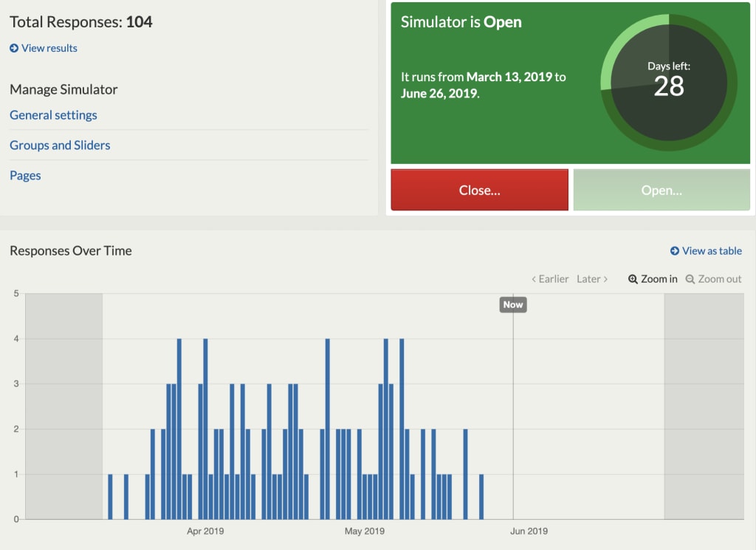Go to Groups and Sliders
Screen dimensions: 756x550
point(60,145)
